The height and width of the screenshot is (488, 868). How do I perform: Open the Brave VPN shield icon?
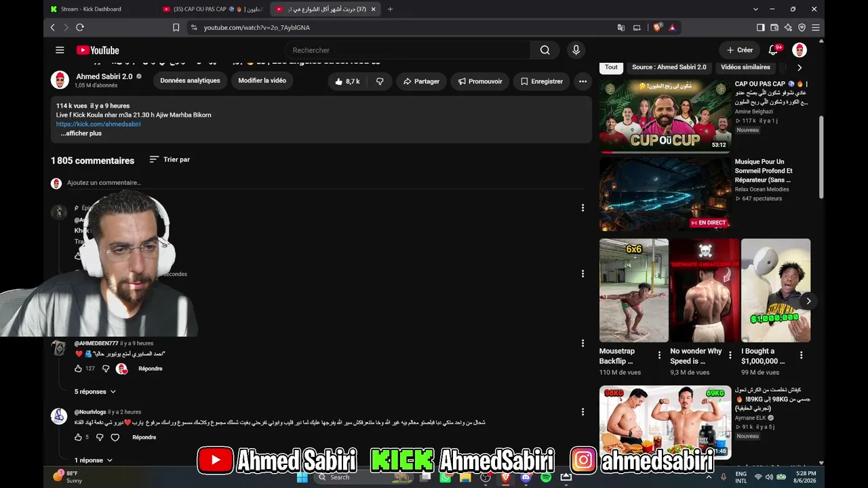(x=802, y=28)
